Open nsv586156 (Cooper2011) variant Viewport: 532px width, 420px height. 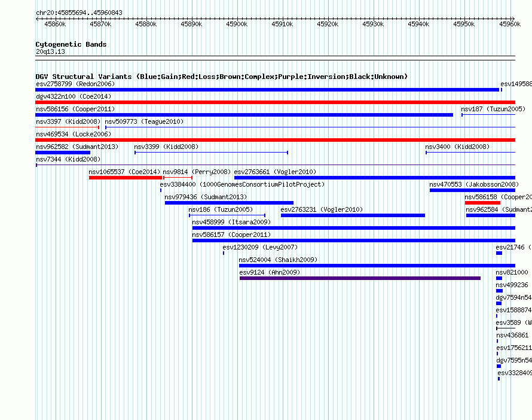[x=75, y=109]
